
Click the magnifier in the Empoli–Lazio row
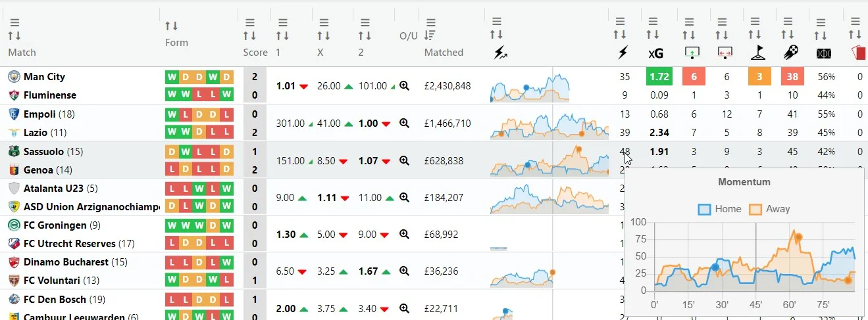[405, 123]
